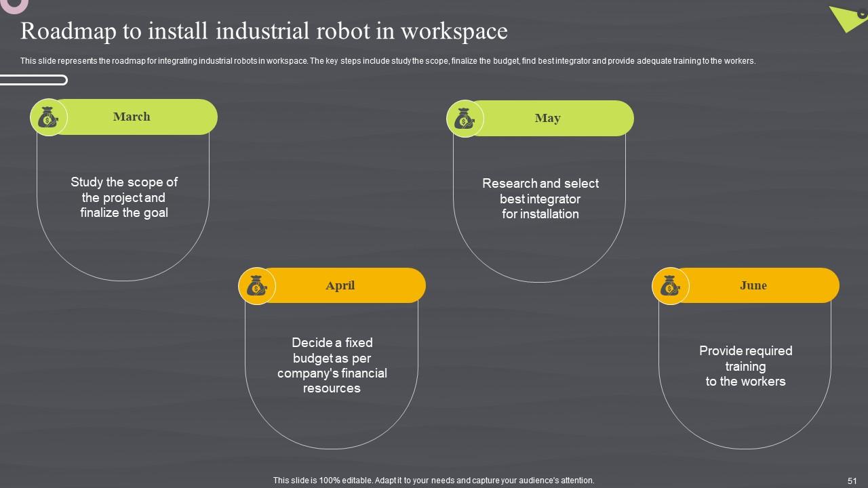Click the '100% editable' footer note
868x488 pixels.
(433, 481)
